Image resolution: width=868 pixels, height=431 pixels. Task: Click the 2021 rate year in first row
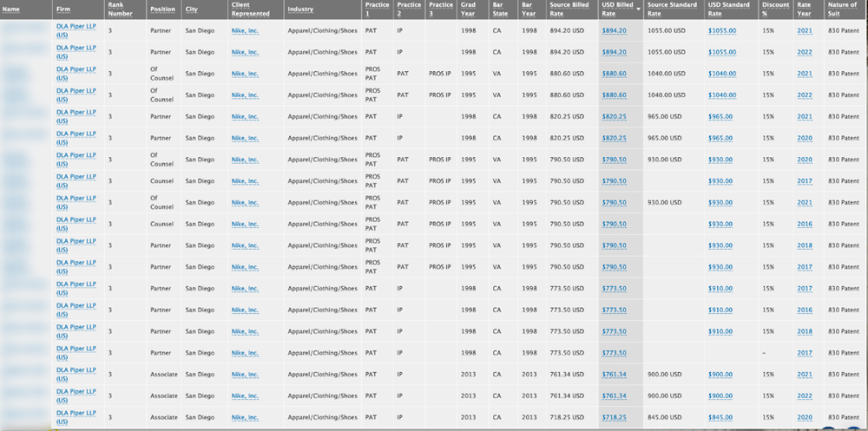pyautogui.click(x=805, y=30)
